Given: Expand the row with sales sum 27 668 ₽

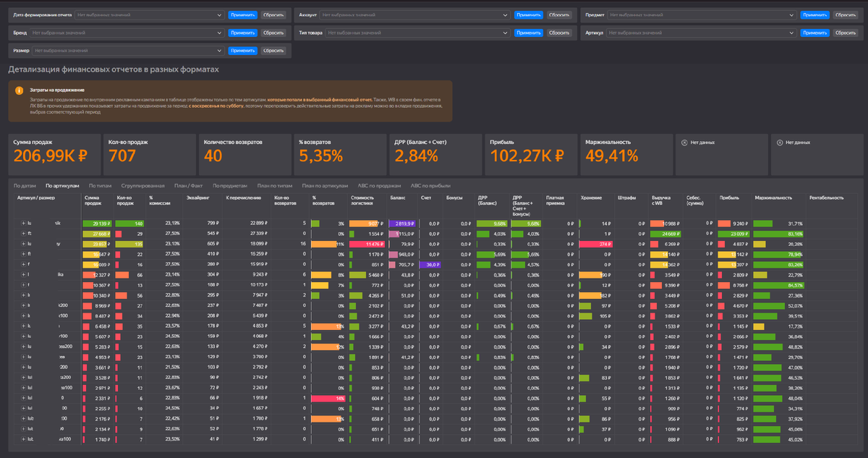Looking at the screenshot, I should pos(23,234).
